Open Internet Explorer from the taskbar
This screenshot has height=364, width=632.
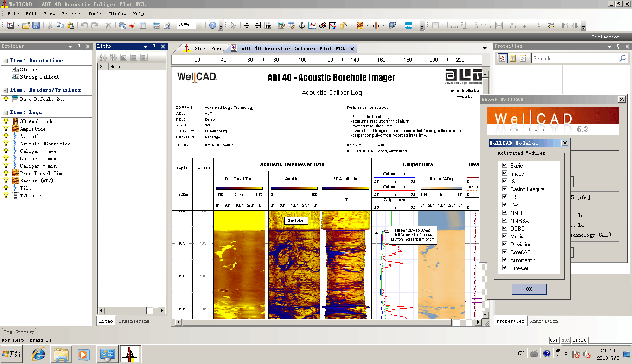tap(38, 354)
